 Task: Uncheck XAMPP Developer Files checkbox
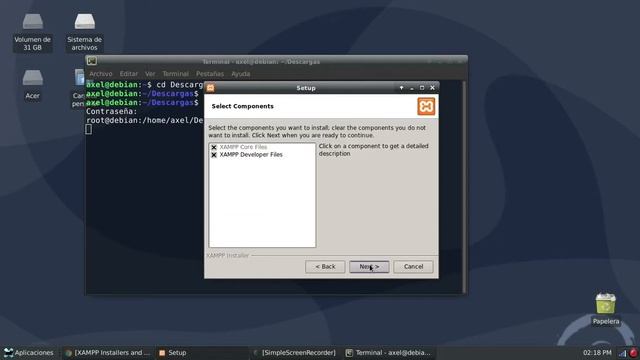(x=214, y=155)
